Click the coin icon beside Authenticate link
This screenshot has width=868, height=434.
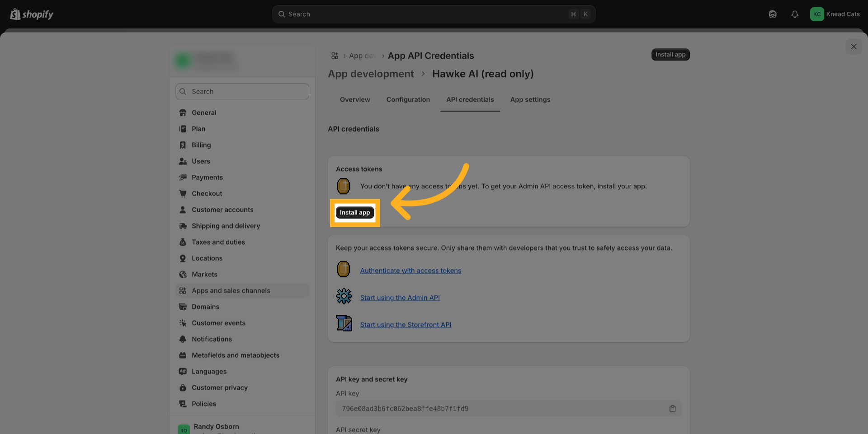click(x=344, y=270)
